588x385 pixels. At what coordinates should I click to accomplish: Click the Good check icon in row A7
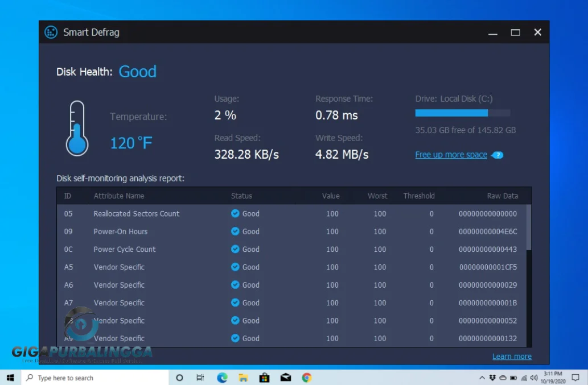pyautogui.click(x=235, y=303)
